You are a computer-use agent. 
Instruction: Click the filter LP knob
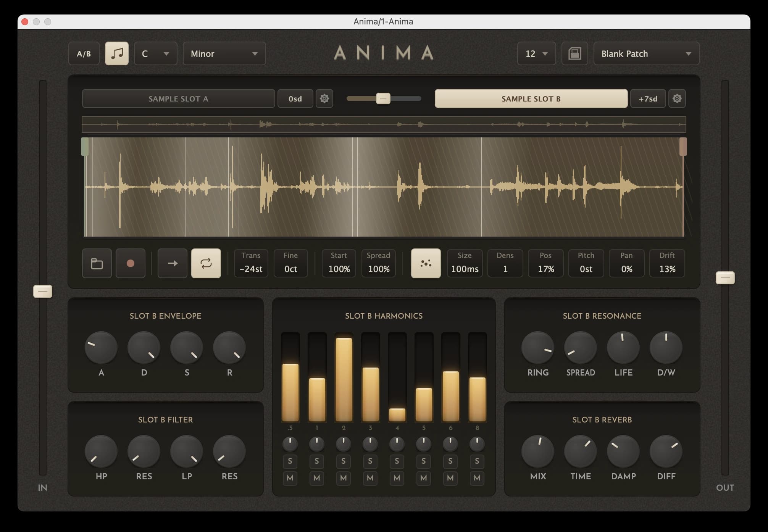coord(187,451)
